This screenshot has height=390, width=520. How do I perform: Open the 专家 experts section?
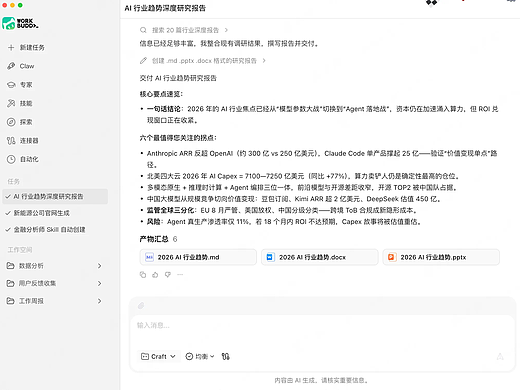coord(20,85)
